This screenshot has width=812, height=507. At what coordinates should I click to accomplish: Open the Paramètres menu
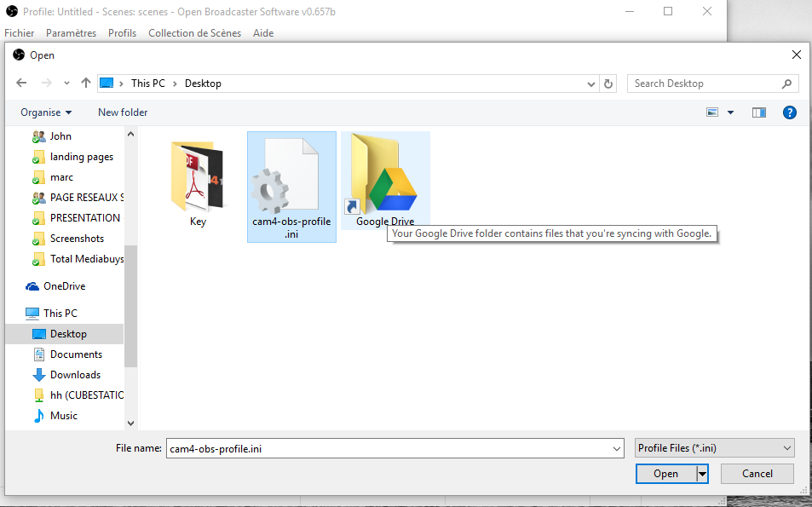click(x=71, y=33)
